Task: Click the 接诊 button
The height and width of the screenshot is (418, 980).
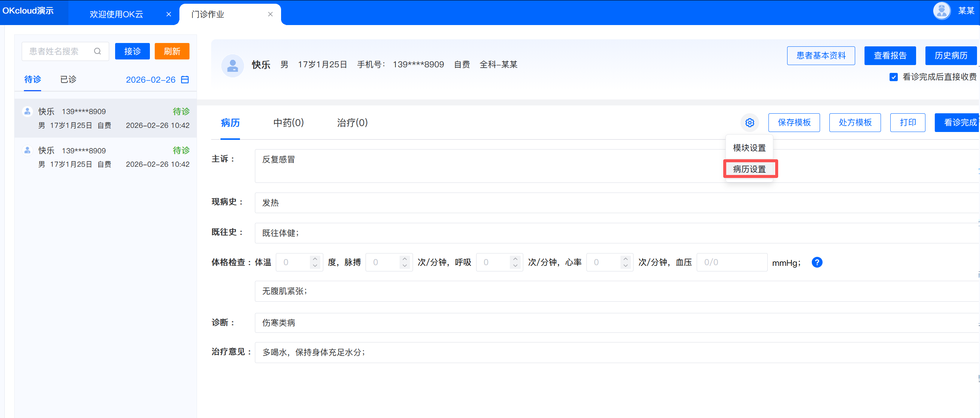Action: coord(132,51)
